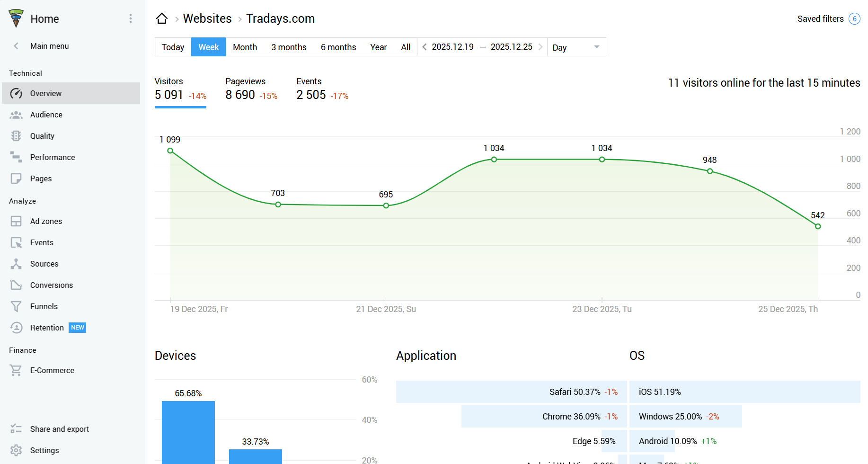Viewport: 868px width, 464px height.
Task: Click the Windows 25.00% OS row
Action: click(686, 417)
